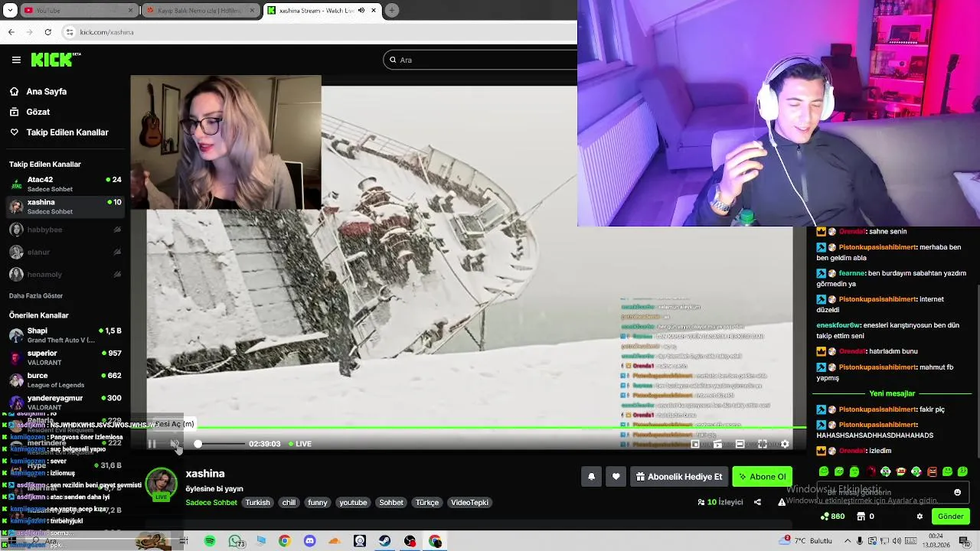Open Spotify from the taskbar
Image resolution: width=980 pixels, height=551 pixels.
[x=210, y=541]
